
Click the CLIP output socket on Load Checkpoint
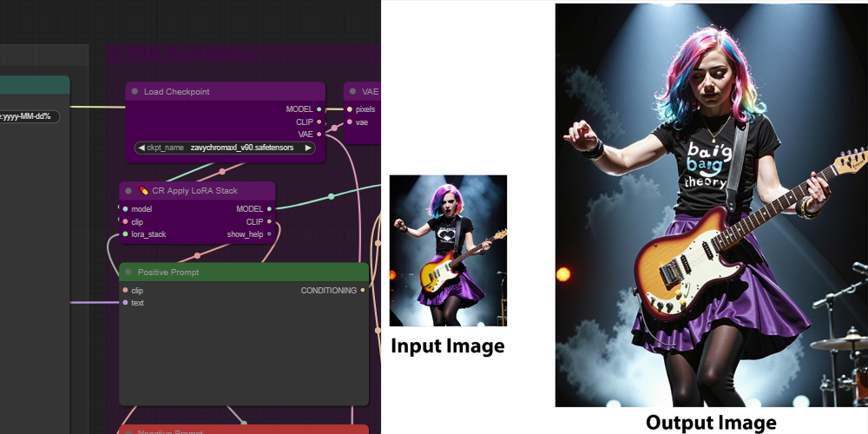point(319,122)
